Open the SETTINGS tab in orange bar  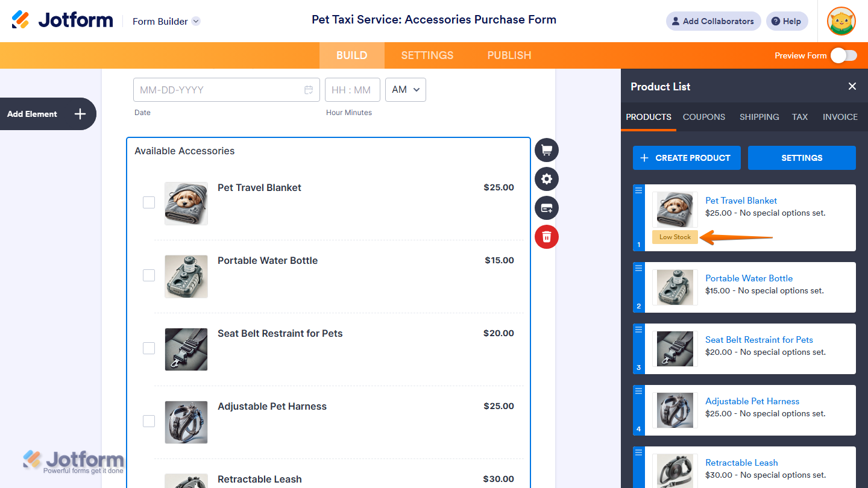pos(427,55)
